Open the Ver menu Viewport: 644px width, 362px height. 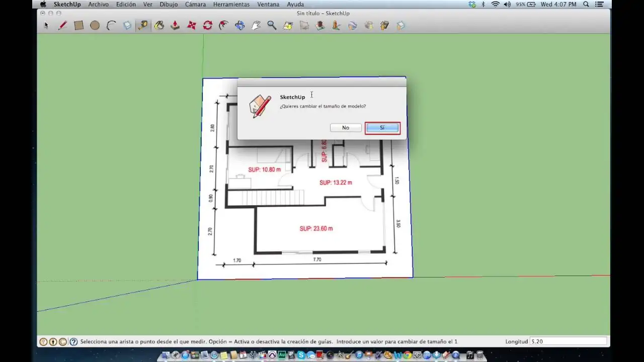pyautogui.click(x=148, y=4)
